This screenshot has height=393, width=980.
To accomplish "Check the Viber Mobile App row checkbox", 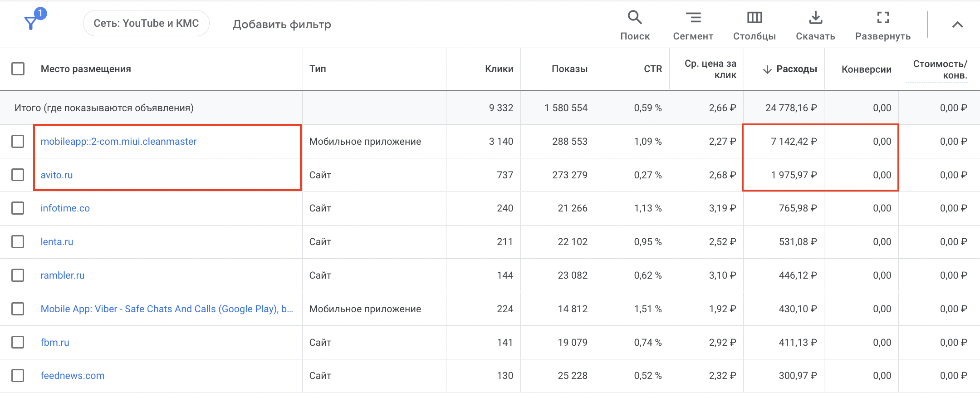I will click(x=18, y=309).
